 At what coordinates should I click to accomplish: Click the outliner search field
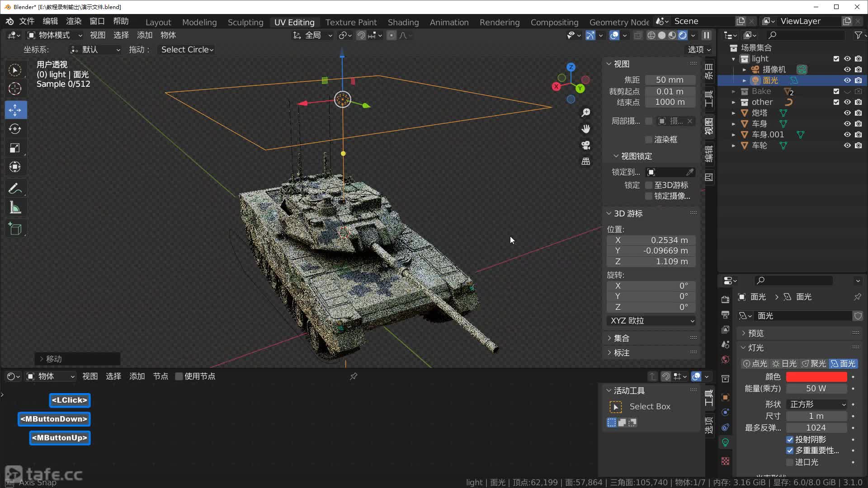pyautogui.click(x=805, y=35)
